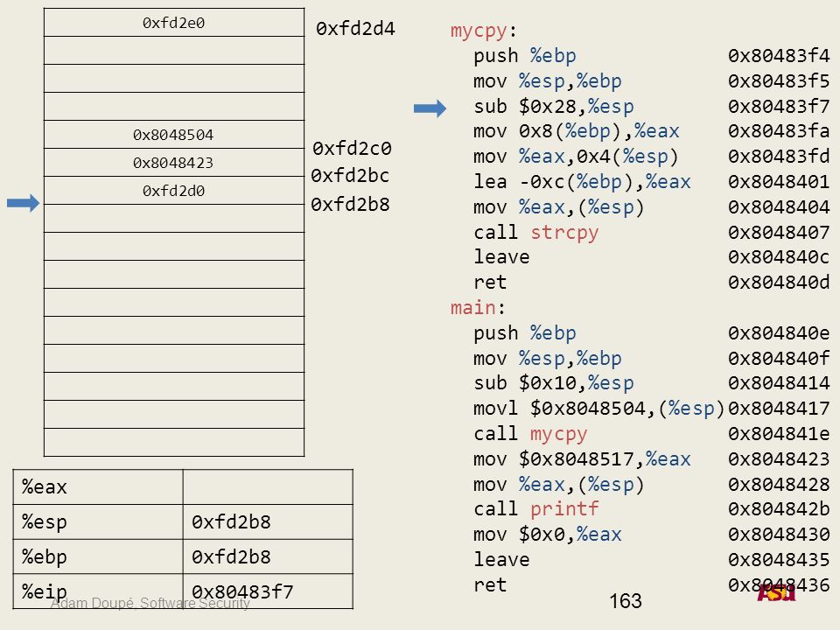Screen dimensions: 840x630
Task: Click the main: function label
Action: [478, 307]
